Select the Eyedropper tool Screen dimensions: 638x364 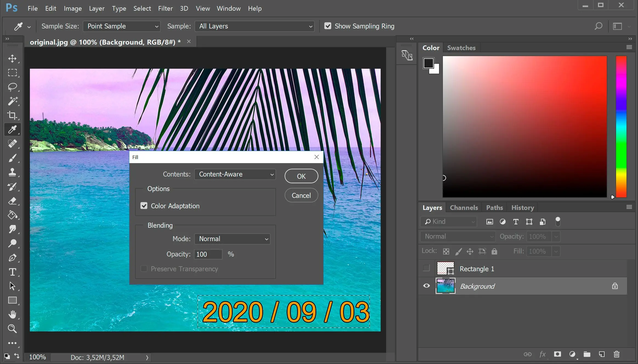[12, 129]
